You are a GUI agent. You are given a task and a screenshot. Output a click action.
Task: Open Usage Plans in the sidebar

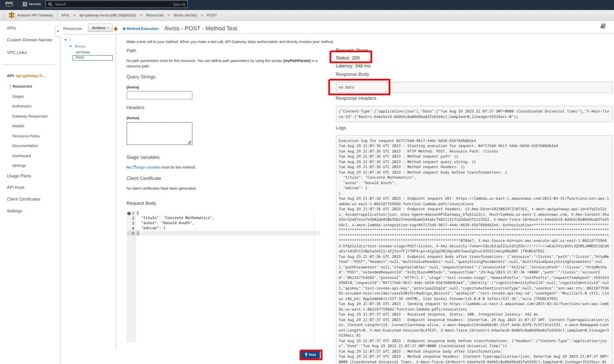(x=19, y=176)
